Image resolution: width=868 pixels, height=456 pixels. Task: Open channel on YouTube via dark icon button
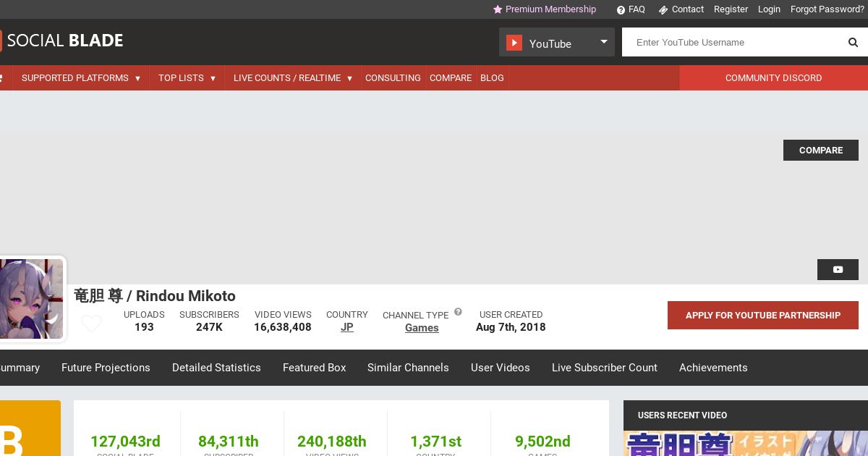tap(838, 269)
